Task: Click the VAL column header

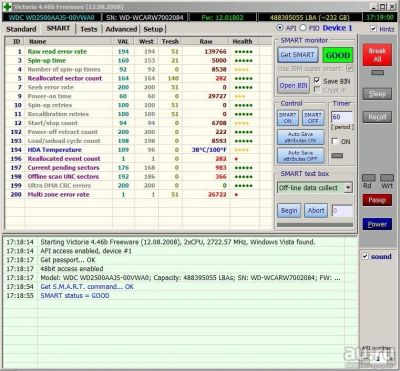Action: [123, 41]
